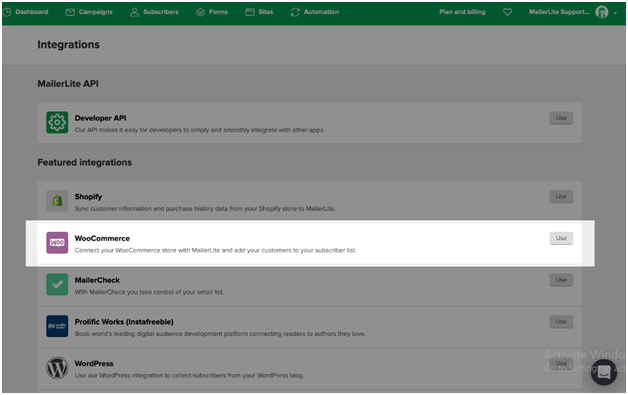Click the Forms stack icon
The height and width of the screenshot is (395, 628).
click(x=200, y=12)
